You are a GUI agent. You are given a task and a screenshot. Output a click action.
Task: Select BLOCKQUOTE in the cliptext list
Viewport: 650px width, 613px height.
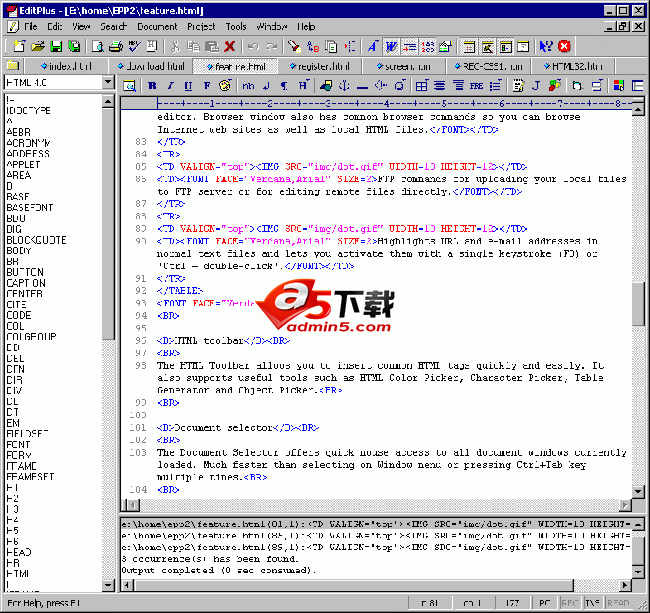(x=36, y=240)
